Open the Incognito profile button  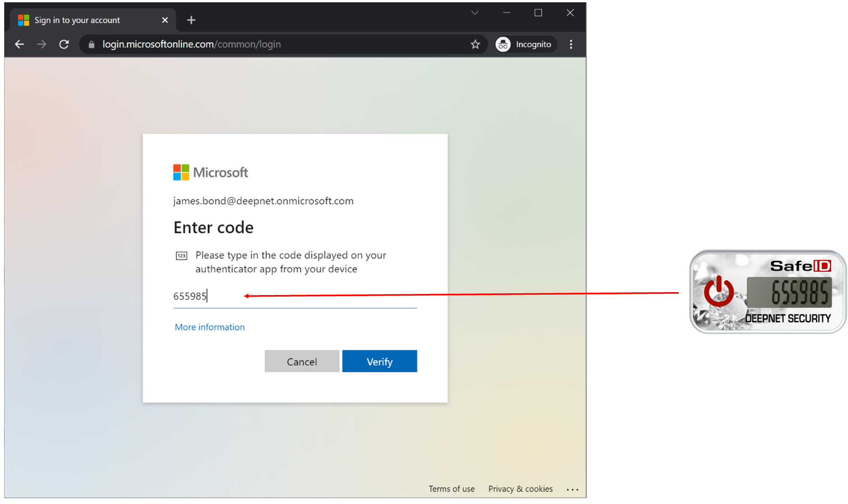point(524,44)
